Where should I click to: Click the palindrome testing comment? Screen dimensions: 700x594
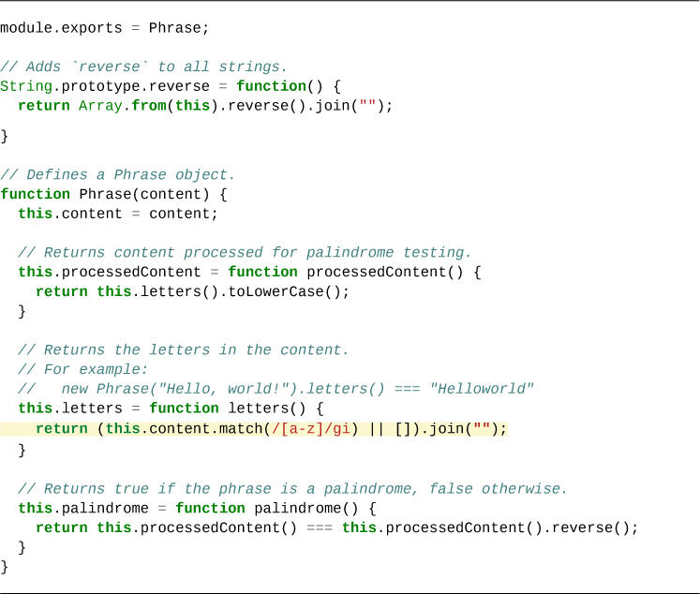[x=245, y=253]
